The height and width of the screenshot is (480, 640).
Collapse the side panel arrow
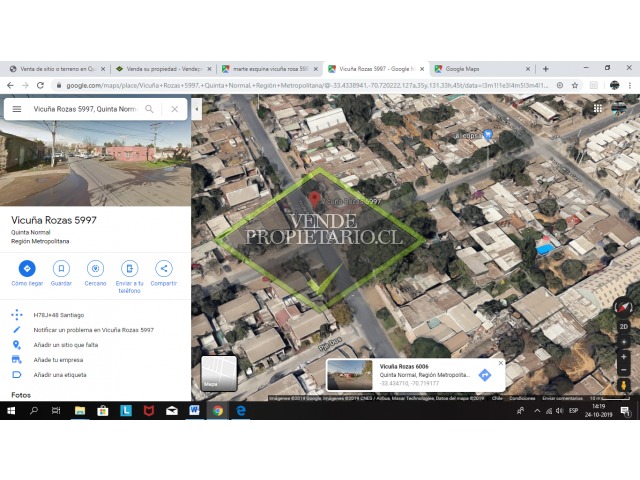coord(196,109)
